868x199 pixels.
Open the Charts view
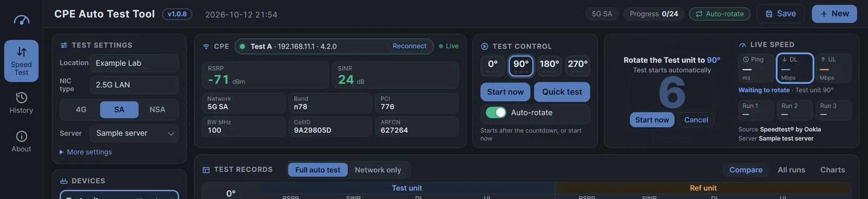point(833,170)
